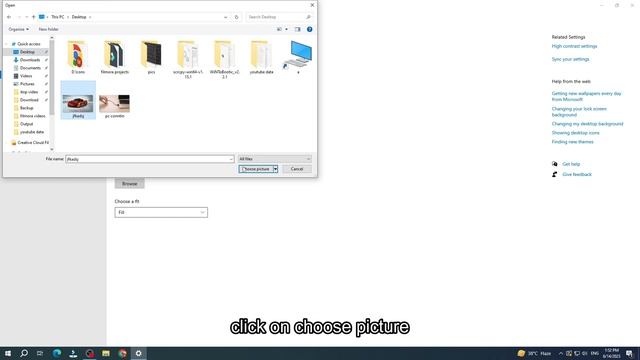Go to Pictures in the navigation pane
The image size is (640, 360).
[x=27, y=84]
